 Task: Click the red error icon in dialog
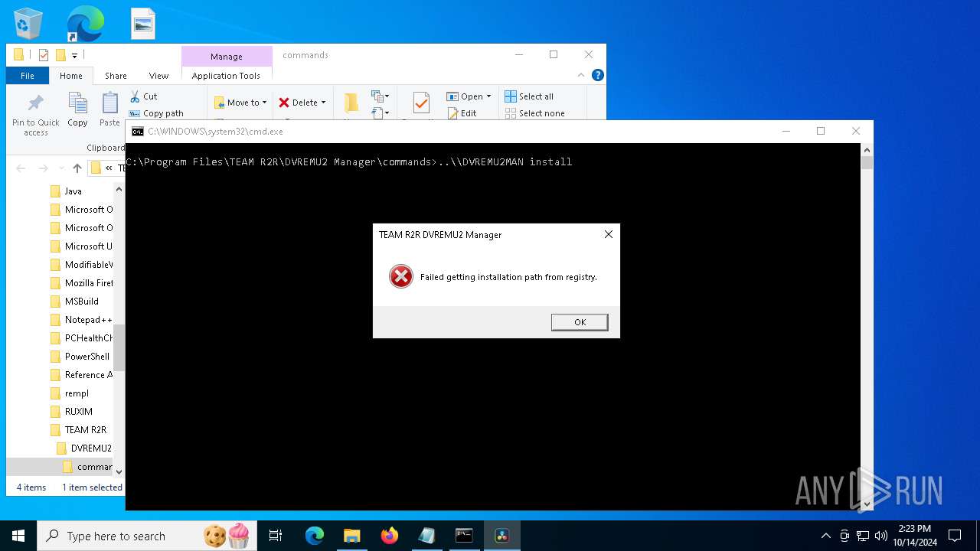[x=400, y=276]
